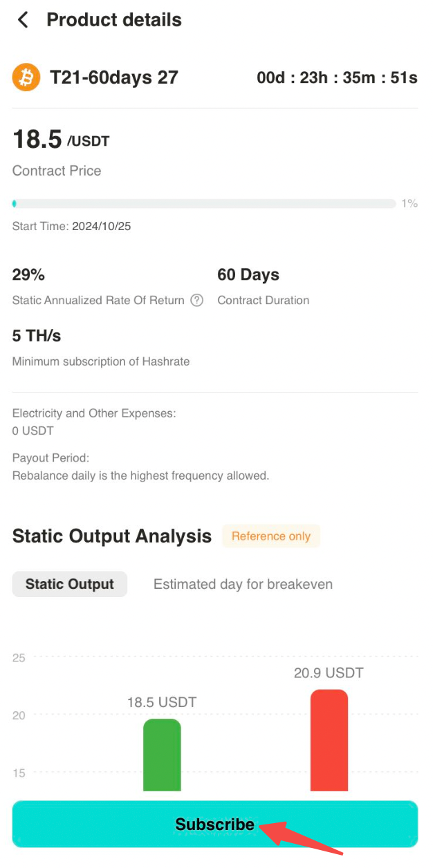Select the Static Output tab
The width and height of the screenshot is (433, 868).
(70, 584)
